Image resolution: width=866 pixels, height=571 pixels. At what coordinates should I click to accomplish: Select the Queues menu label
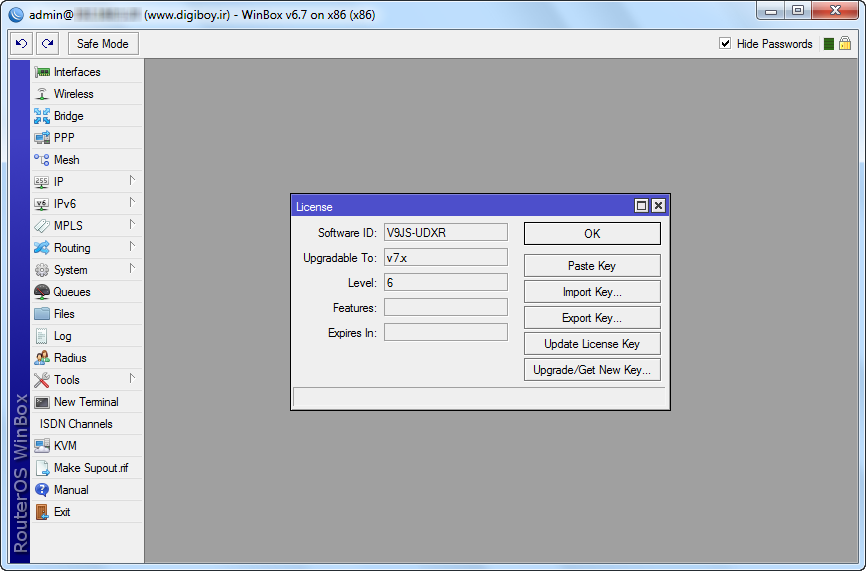(x=72, y=292)
